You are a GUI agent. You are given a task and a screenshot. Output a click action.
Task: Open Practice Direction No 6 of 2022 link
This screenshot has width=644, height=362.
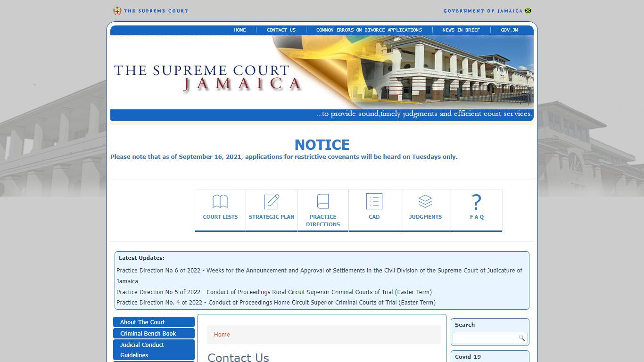(319, 276)
